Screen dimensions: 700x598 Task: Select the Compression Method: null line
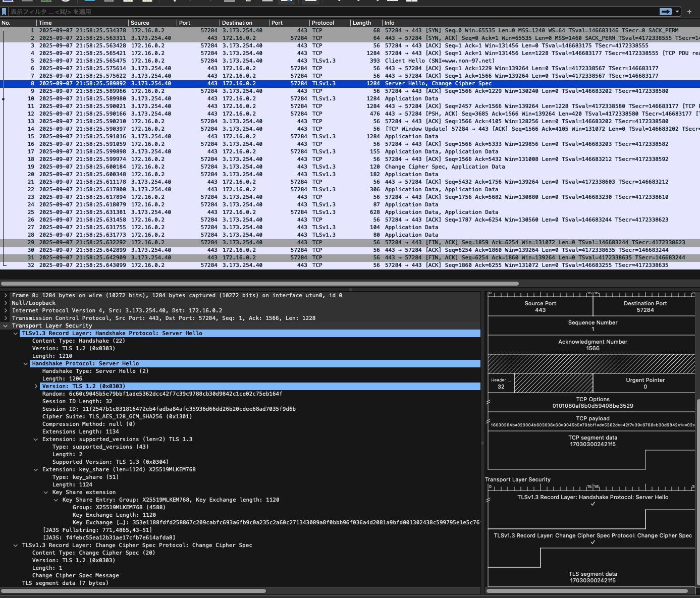89,424
